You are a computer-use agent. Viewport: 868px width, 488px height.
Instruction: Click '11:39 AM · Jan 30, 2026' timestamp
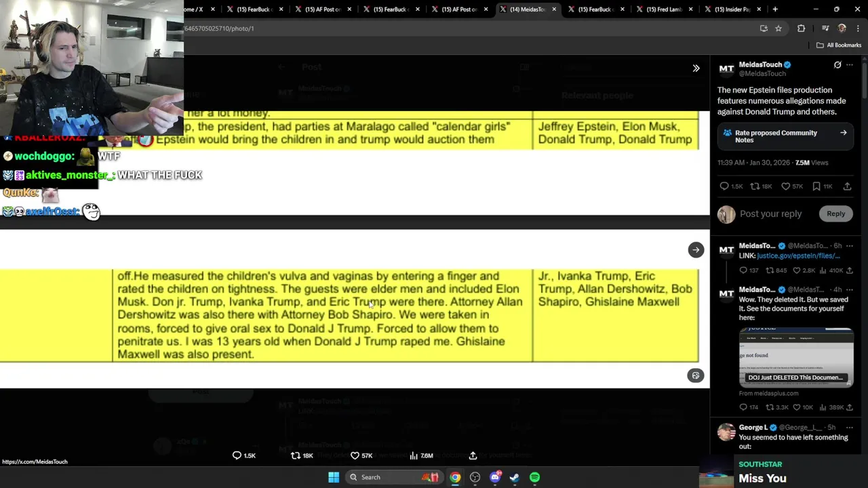point(753,163)
